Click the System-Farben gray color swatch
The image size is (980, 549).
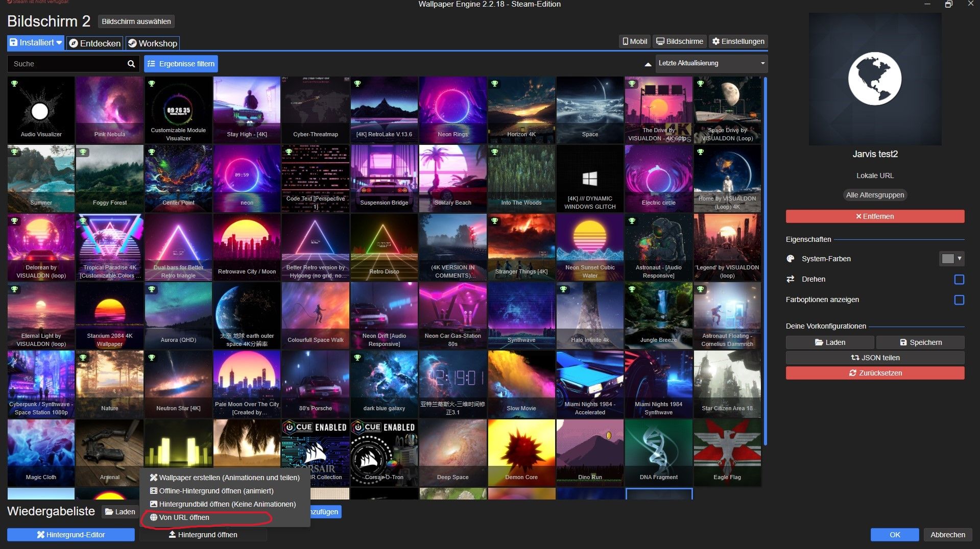948,259
